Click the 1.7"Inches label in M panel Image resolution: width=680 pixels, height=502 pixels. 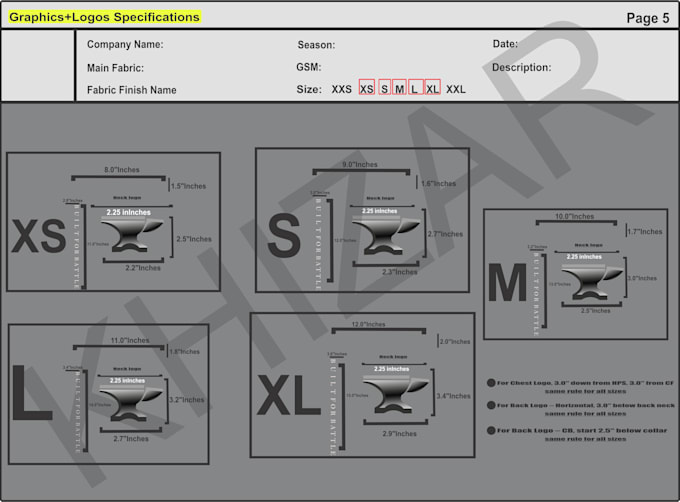point(645,231)
